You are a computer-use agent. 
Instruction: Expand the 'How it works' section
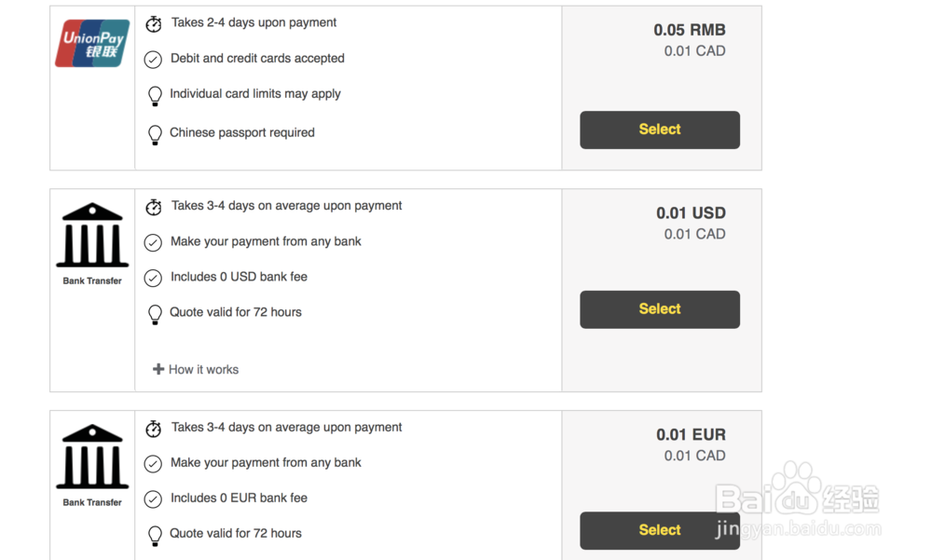click(203, 370)
